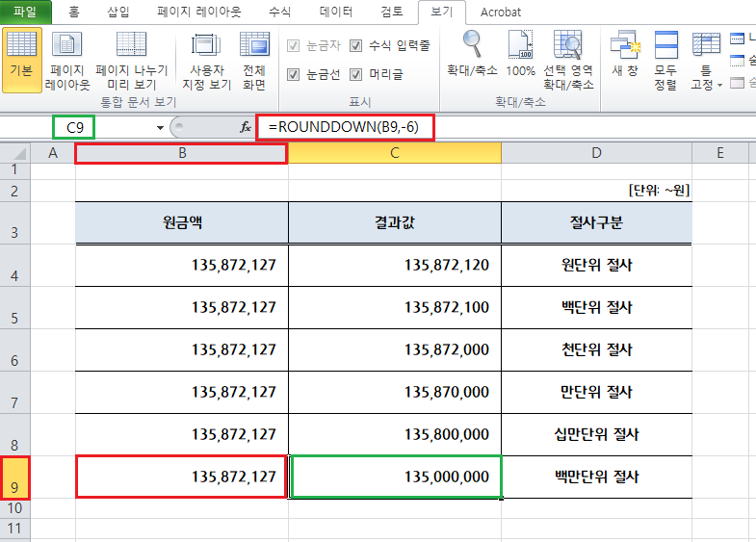Click the 천단위 절사 cell
The width and height of the screenshot is (756, 542).
596,350
